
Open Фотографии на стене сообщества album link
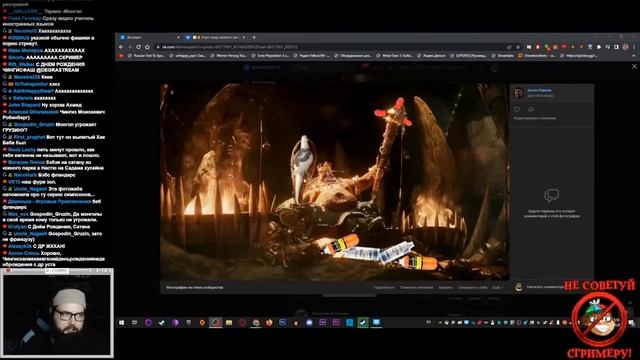(x=195, y=287)
